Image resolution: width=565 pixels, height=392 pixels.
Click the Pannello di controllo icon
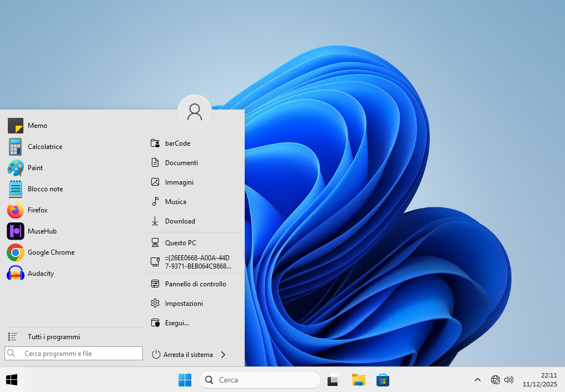pyautogui.click(x=155, y=284)
